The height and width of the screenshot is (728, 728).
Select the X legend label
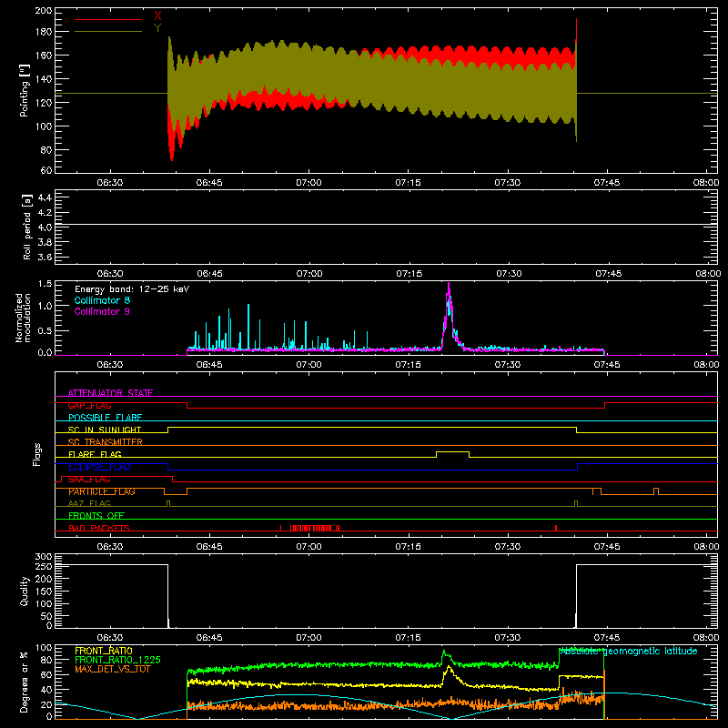(157, 16)
